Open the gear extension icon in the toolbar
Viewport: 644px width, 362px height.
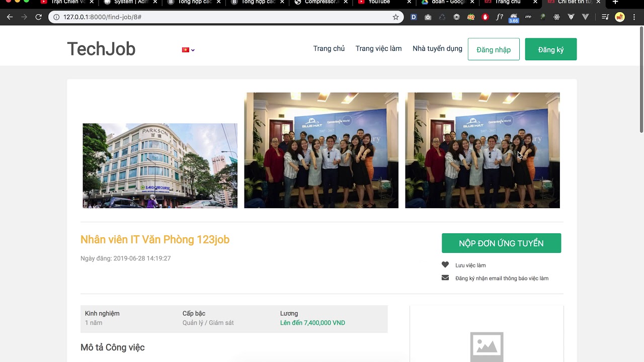coord(456,17)
